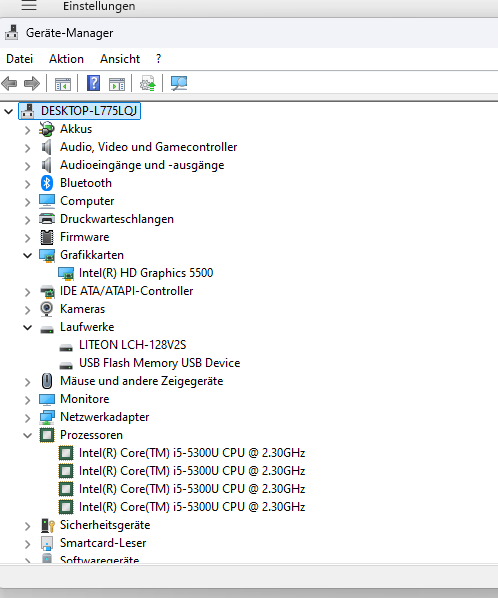Click the Kameras webcam icon
The height and width of the screenshot is (598, 498).
(x=47, y=309)
